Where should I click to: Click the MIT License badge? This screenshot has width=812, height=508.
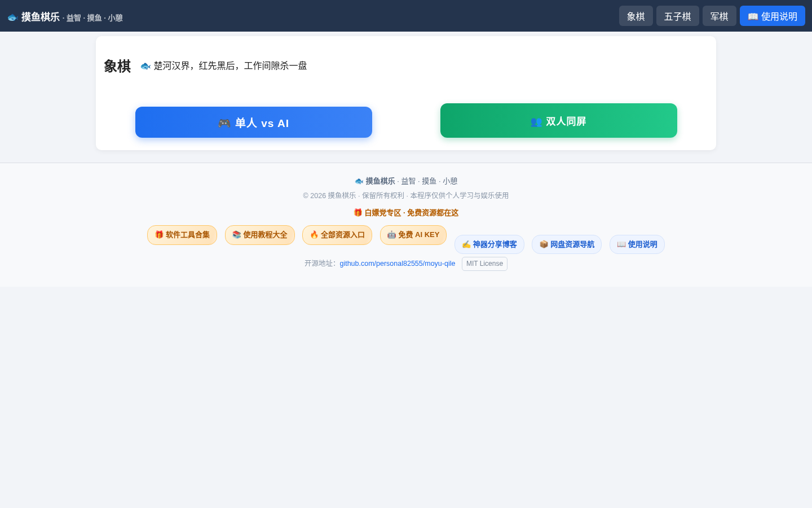[x=484, y=264]
